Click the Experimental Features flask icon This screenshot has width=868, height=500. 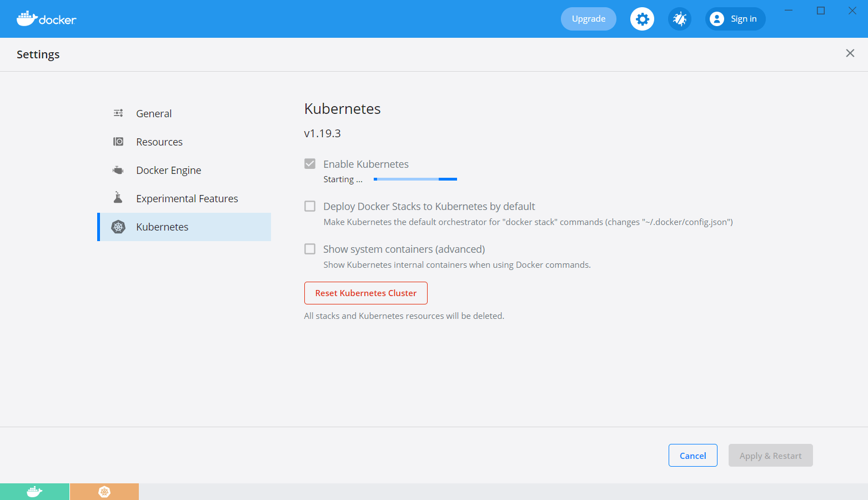[x=118, y=198]
